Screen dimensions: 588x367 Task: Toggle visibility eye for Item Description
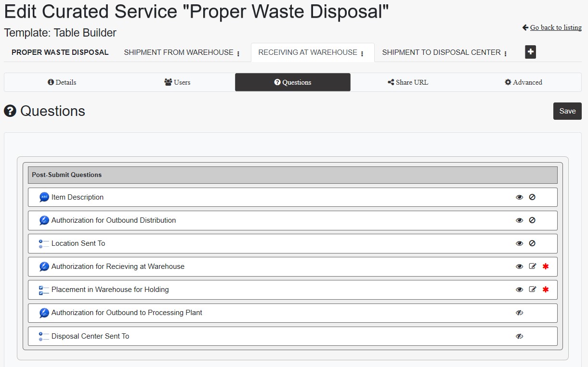click(x=519, y=197)
